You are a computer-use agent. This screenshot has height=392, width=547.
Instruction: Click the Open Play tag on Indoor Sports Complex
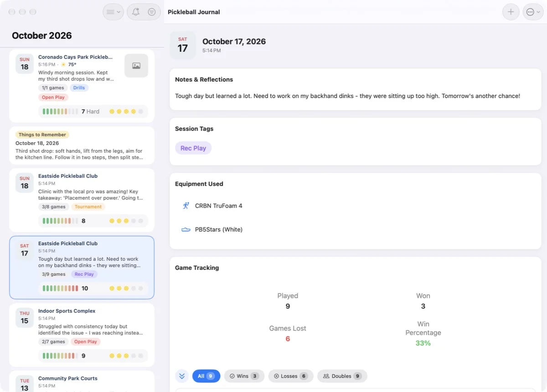click(86, 342)
